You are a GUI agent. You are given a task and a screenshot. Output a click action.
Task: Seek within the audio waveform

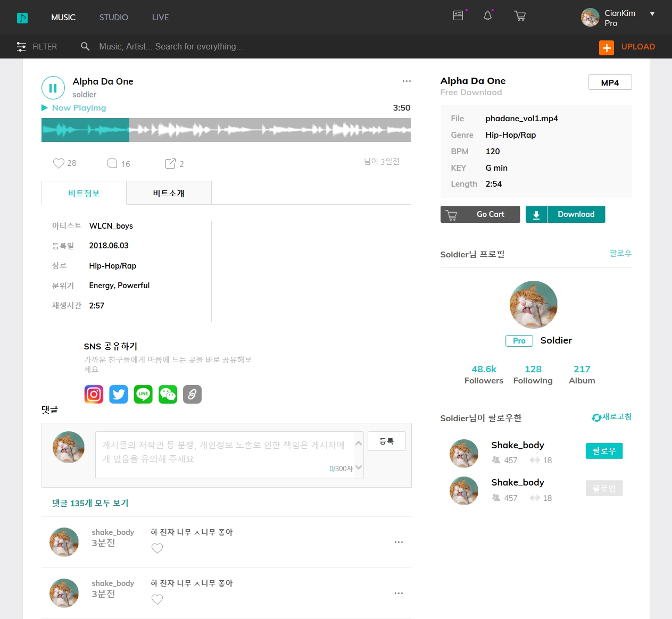[266, 130]
